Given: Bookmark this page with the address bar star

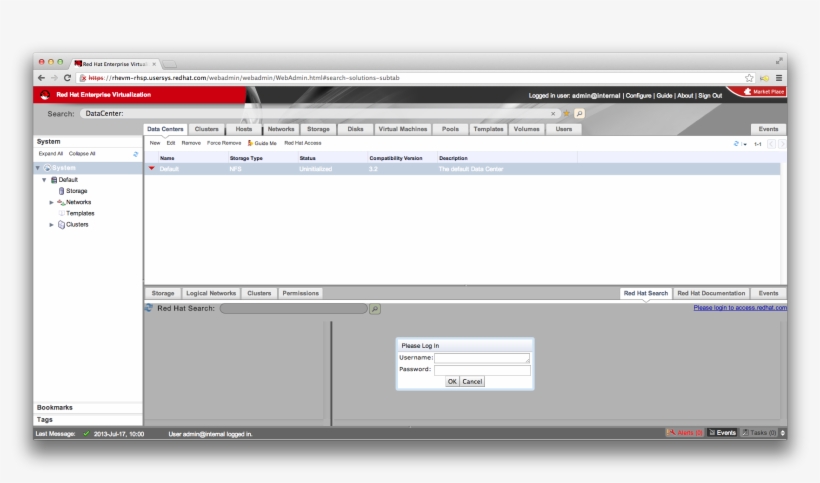Looking at the screenshot, I should (x=749, y=78).
